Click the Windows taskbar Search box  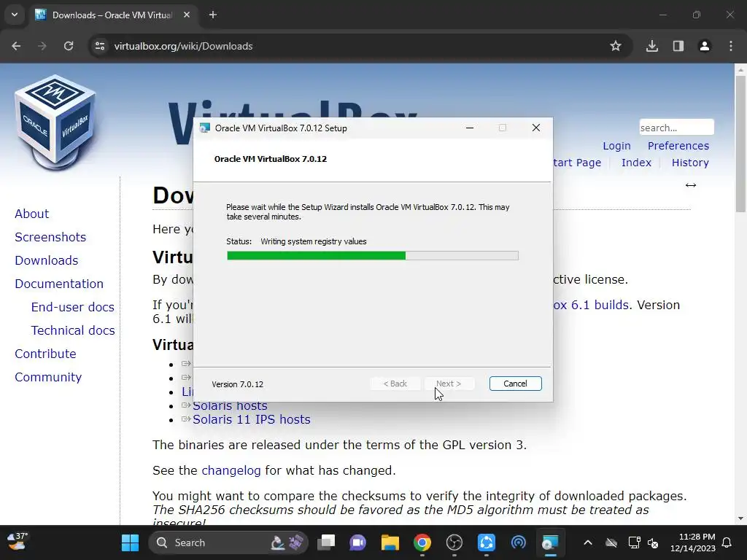(x=228, y=542)
